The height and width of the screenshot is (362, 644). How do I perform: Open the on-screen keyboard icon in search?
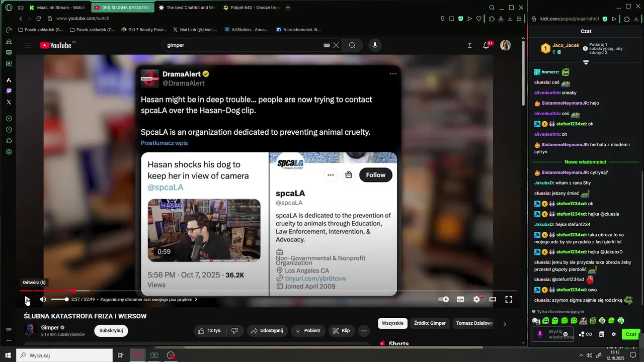point(327,45)
